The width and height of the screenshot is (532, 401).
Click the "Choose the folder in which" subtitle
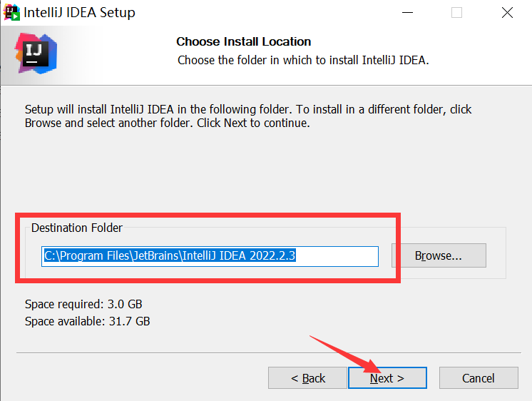(303, 60)
